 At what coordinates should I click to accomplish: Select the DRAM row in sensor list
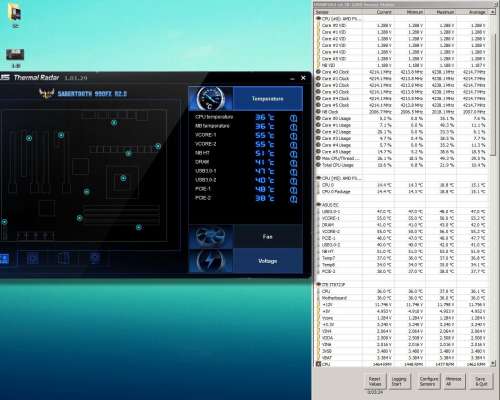tap(401, 225)
